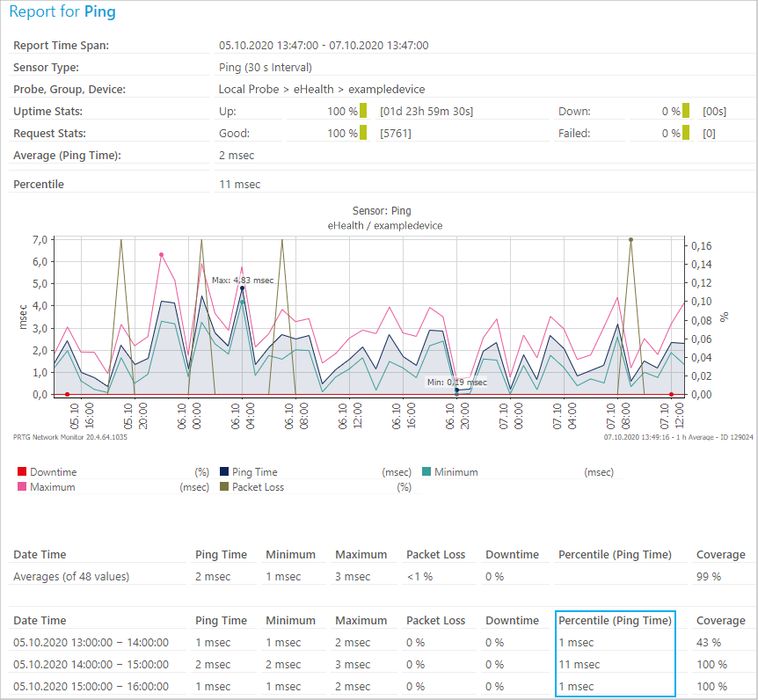Click the navy Ping Time legend swatch
Viewport: 758px width, 700px height.
coord(224,472)
